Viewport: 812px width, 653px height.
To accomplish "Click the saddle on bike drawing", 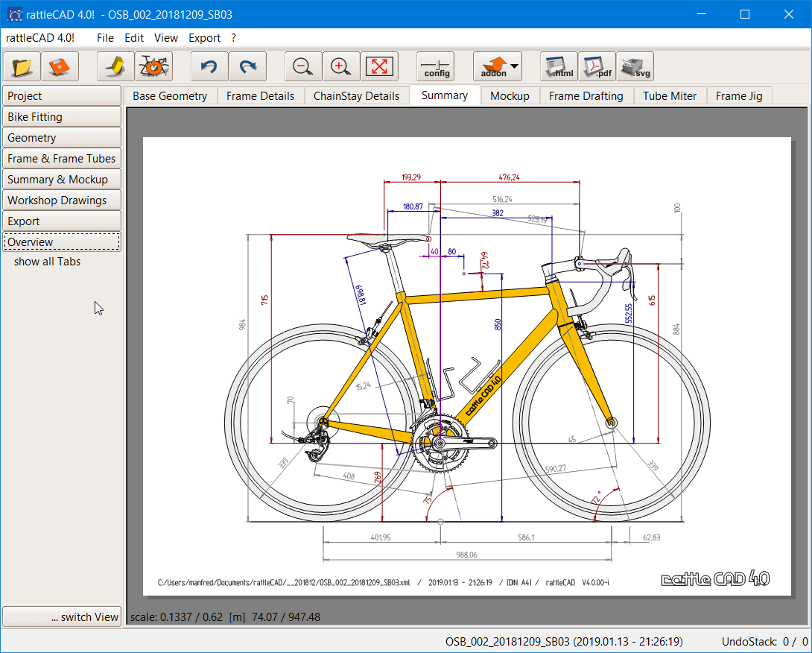I will click(387, 239).
